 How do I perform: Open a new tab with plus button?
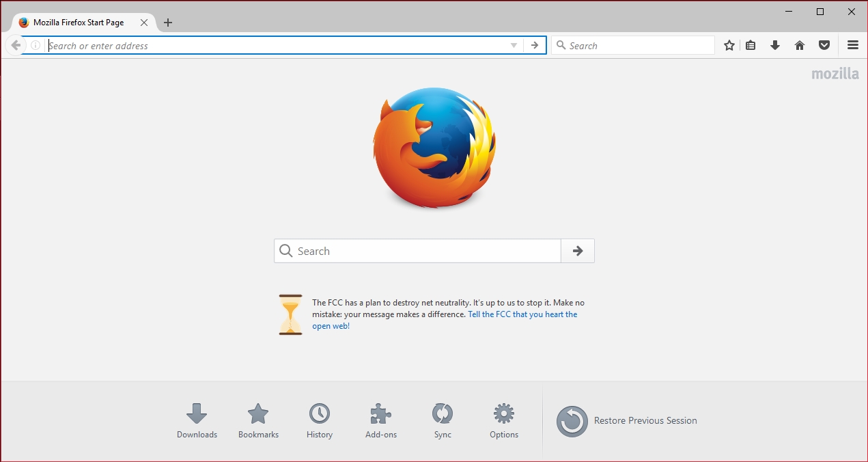[168, 23]
